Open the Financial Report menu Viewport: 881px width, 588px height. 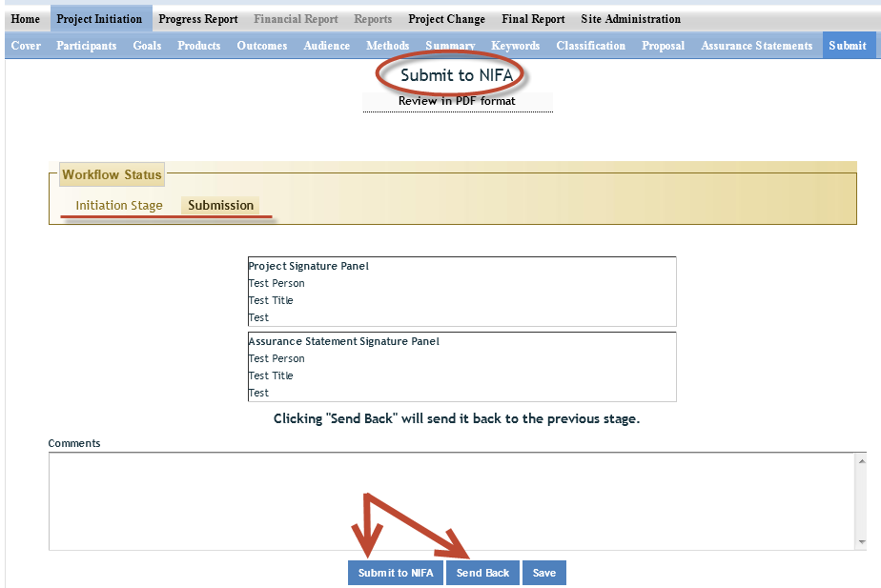[x=296, y=19]
